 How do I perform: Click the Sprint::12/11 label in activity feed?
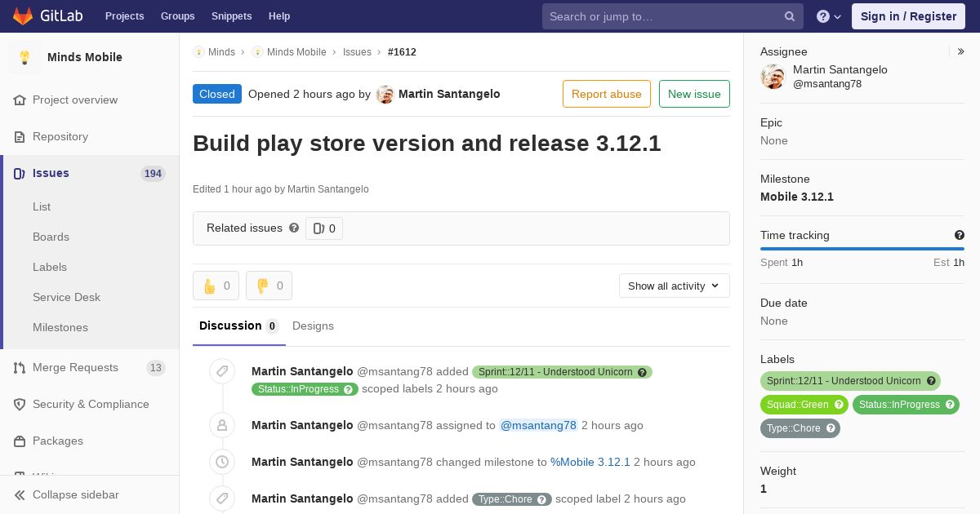point(562,372)
